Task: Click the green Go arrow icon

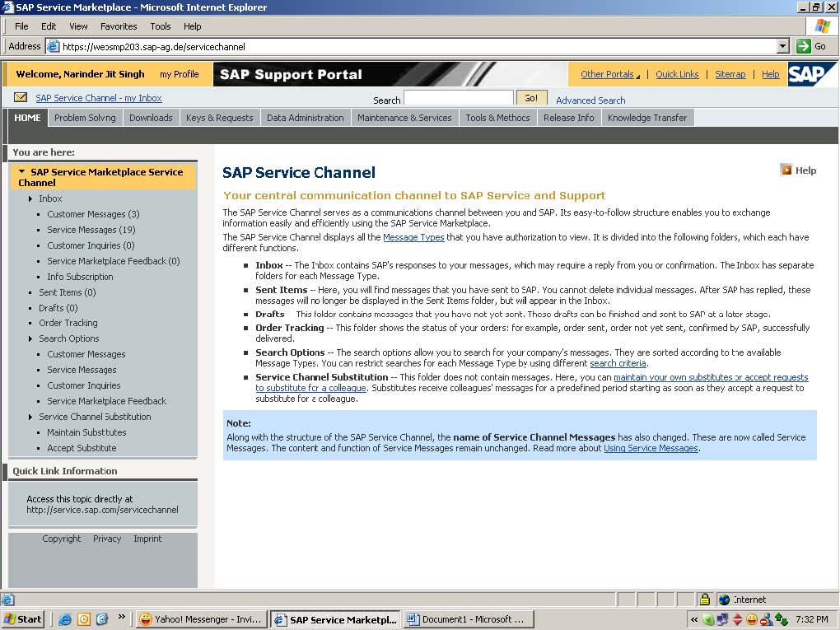Action: [803, 46]
